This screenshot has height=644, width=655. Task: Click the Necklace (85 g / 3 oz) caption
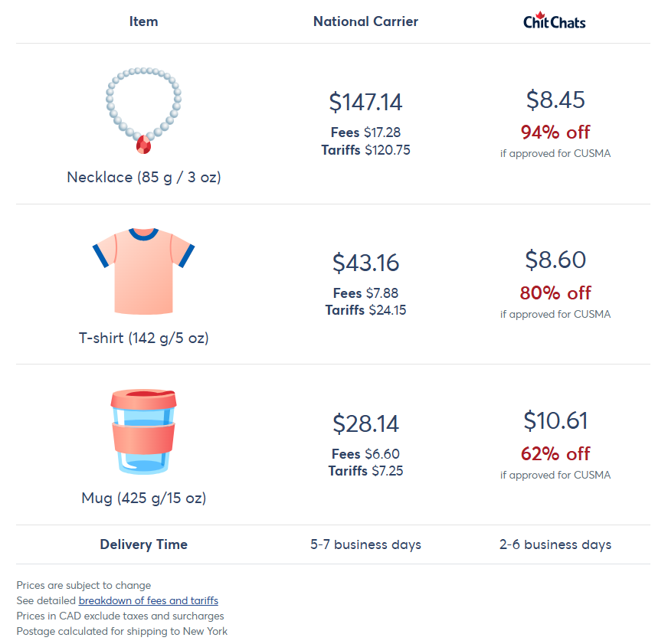144,178
